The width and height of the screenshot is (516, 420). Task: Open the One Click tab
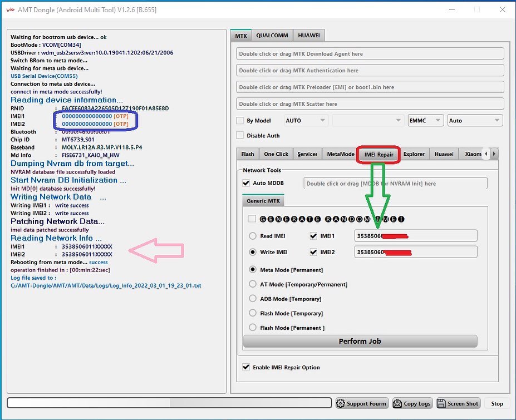(276, 154)
